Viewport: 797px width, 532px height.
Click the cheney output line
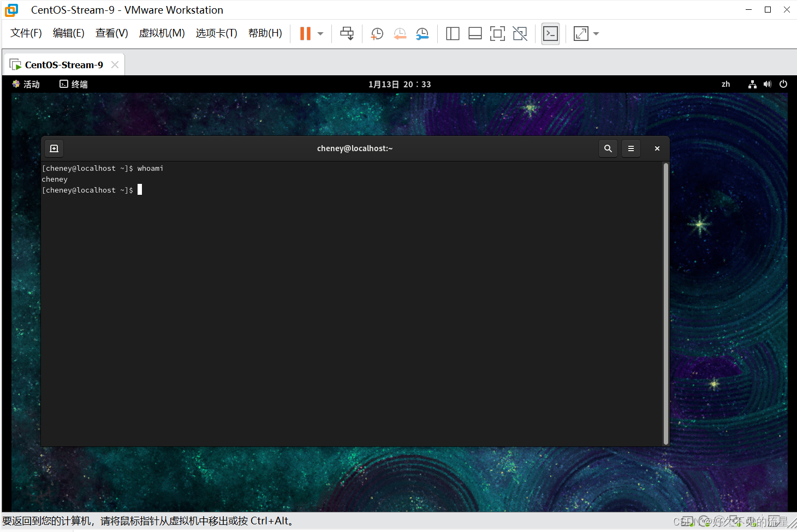pyautogui.click(x=55, y=180)
